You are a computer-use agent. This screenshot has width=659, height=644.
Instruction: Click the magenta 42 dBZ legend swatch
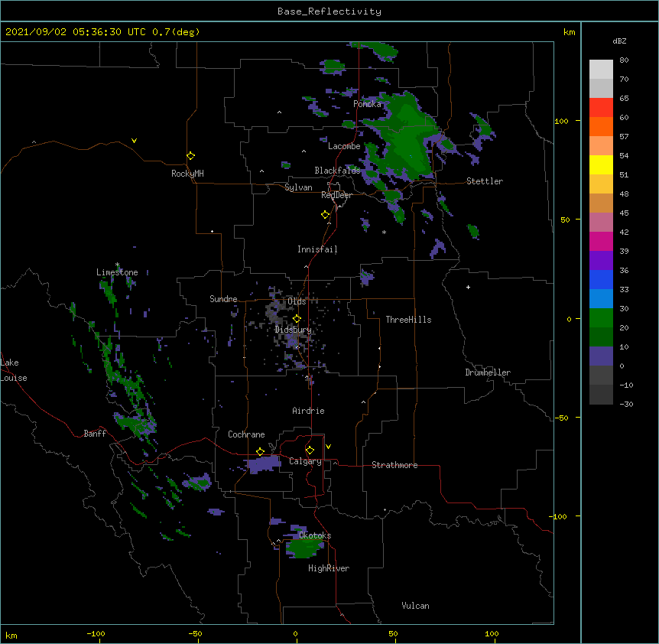[x=601, y=241]
